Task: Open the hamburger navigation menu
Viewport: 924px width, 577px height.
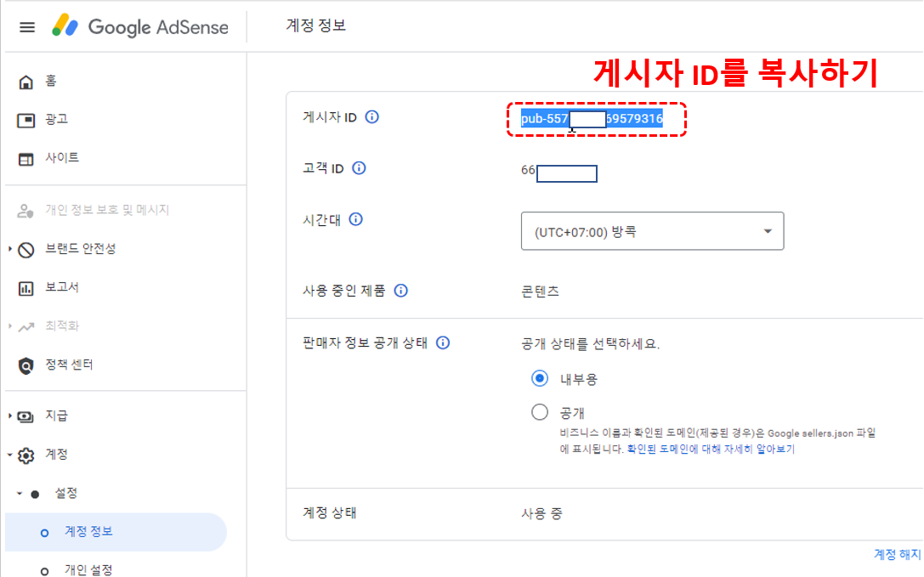Action: pyautogui.click(x=26, y=26)
